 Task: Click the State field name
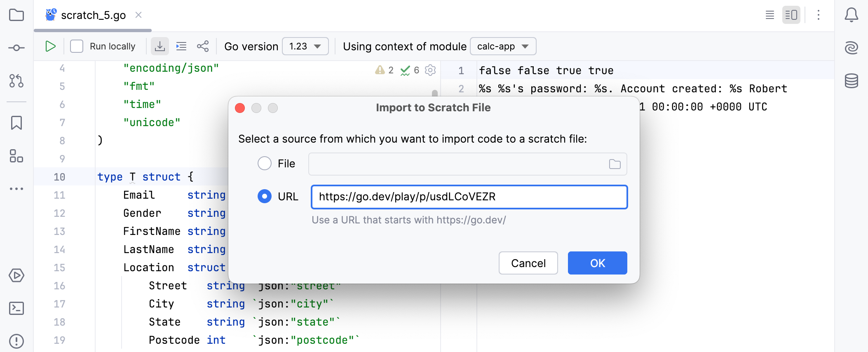pyautogui.click(x=165, y=322)
